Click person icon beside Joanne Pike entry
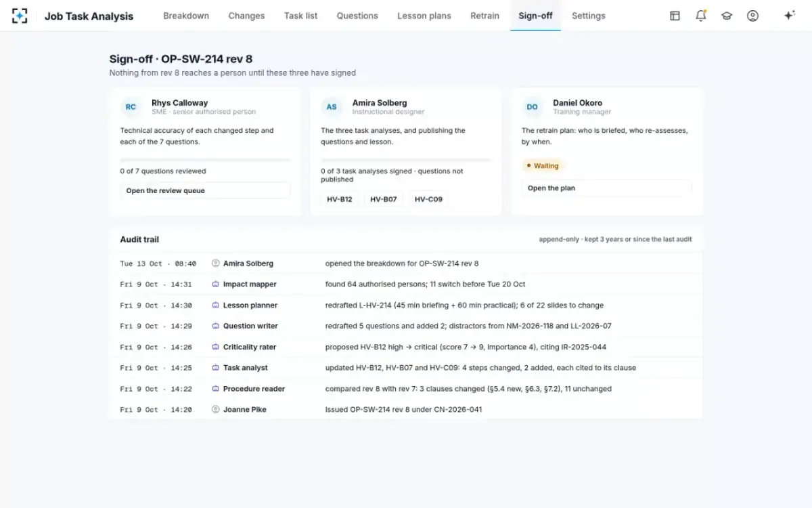 216,410
